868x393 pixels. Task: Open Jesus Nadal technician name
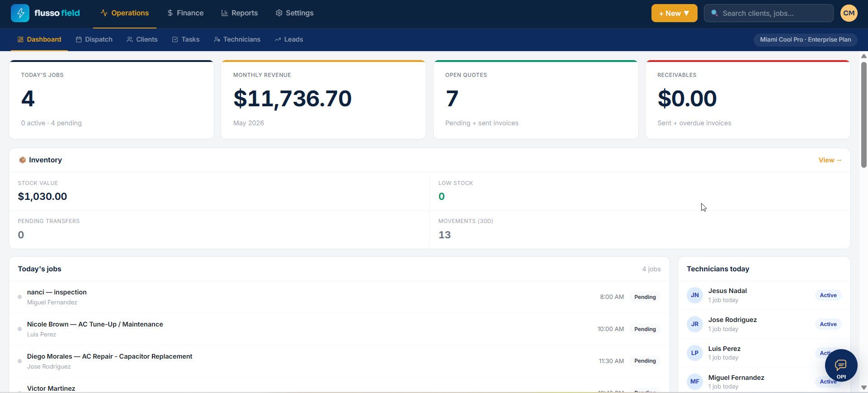(x=727, y=291)
